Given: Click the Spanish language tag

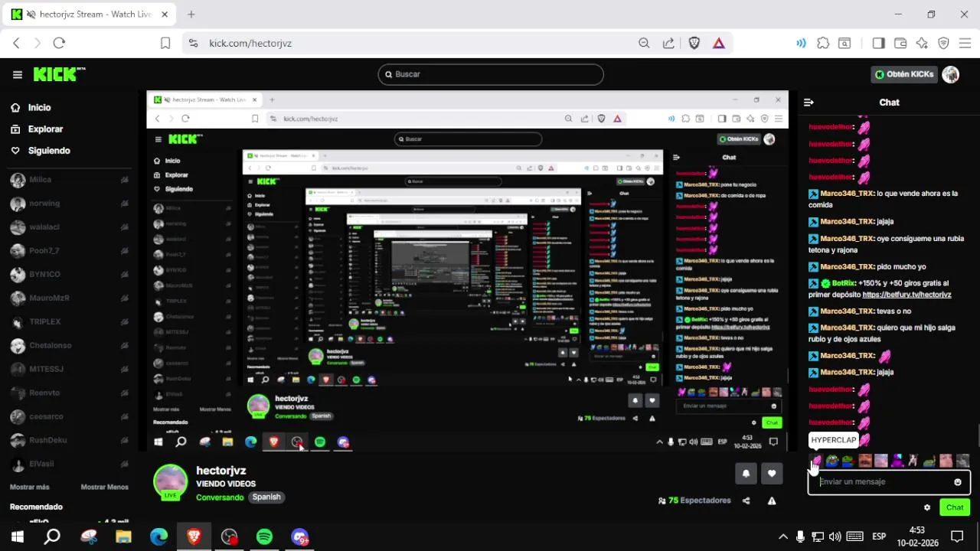Looking at the screenshot, I should pos(266,497).
